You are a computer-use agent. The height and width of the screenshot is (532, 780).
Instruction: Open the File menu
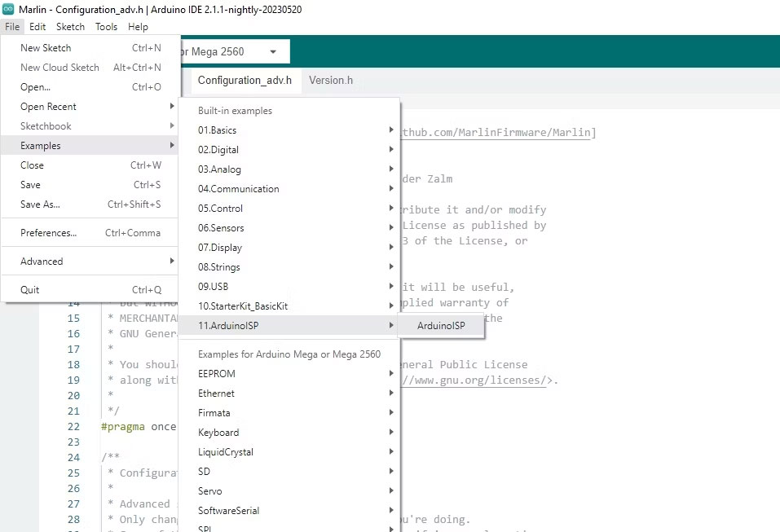12,27
